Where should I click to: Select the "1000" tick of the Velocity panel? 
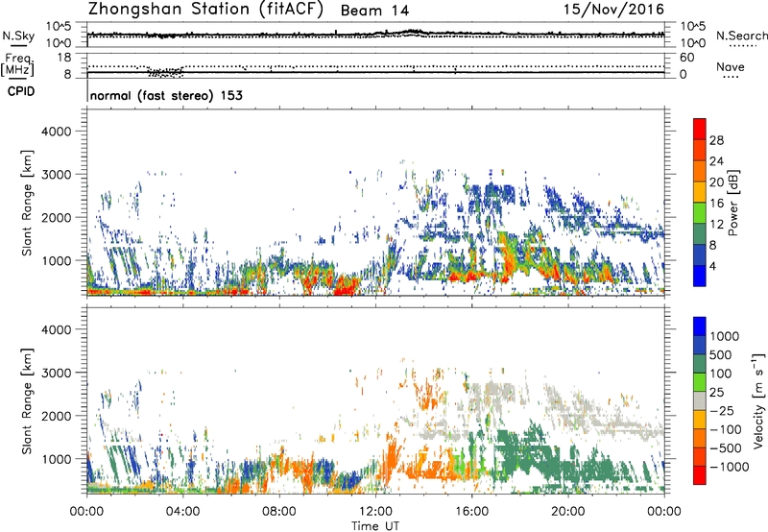coord(57,458)
